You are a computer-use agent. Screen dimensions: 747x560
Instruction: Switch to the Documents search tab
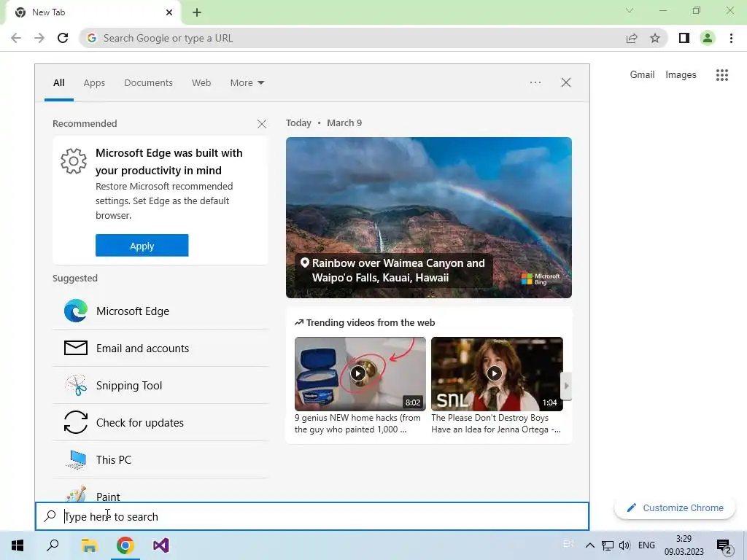point(148,83)
